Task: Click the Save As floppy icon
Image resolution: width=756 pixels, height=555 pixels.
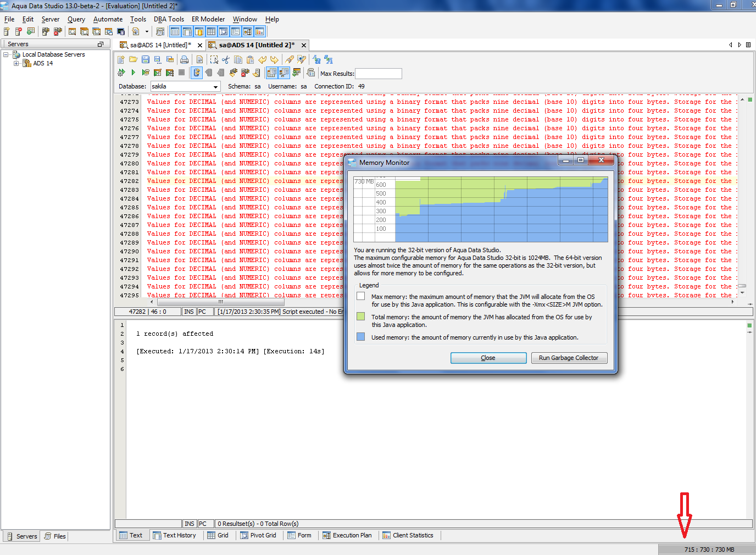Action: [x=158, y=59]
